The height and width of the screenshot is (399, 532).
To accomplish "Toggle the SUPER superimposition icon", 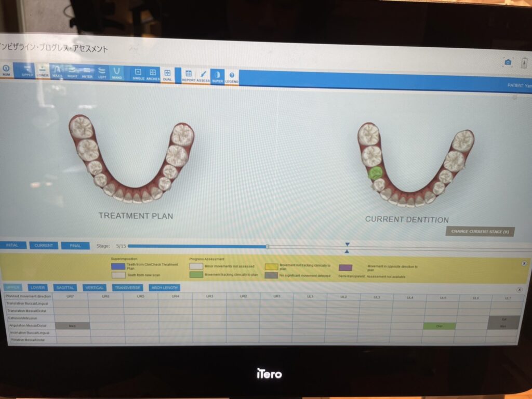I will (218, 76).
